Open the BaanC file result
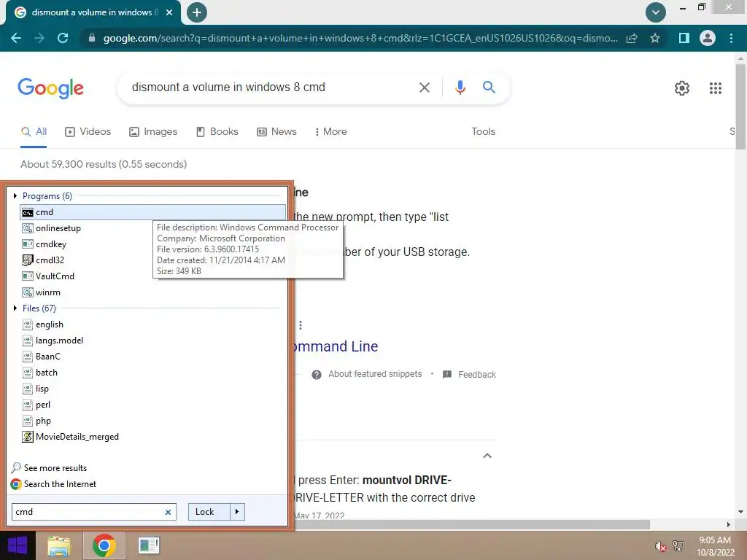Image resolution: width=747 pixels, height=560 pixels. pyautogui.click(x=42, y=356)
